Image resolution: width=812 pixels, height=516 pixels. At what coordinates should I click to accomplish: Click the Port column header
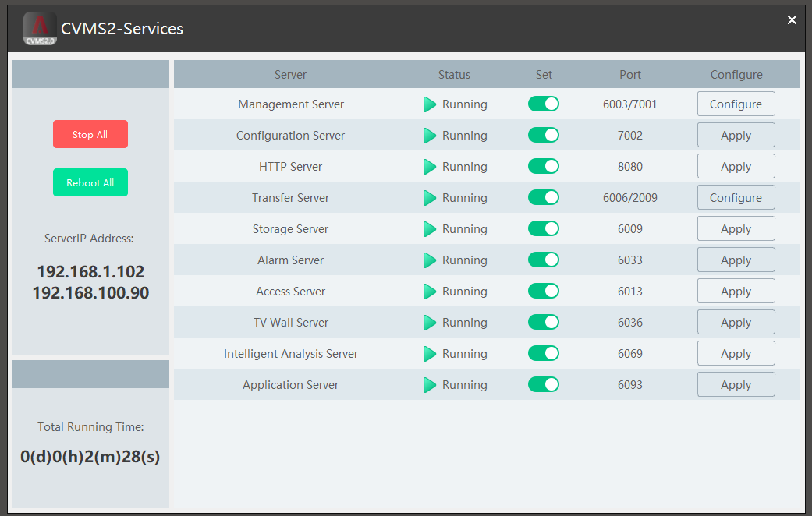(x=630, y=75)
